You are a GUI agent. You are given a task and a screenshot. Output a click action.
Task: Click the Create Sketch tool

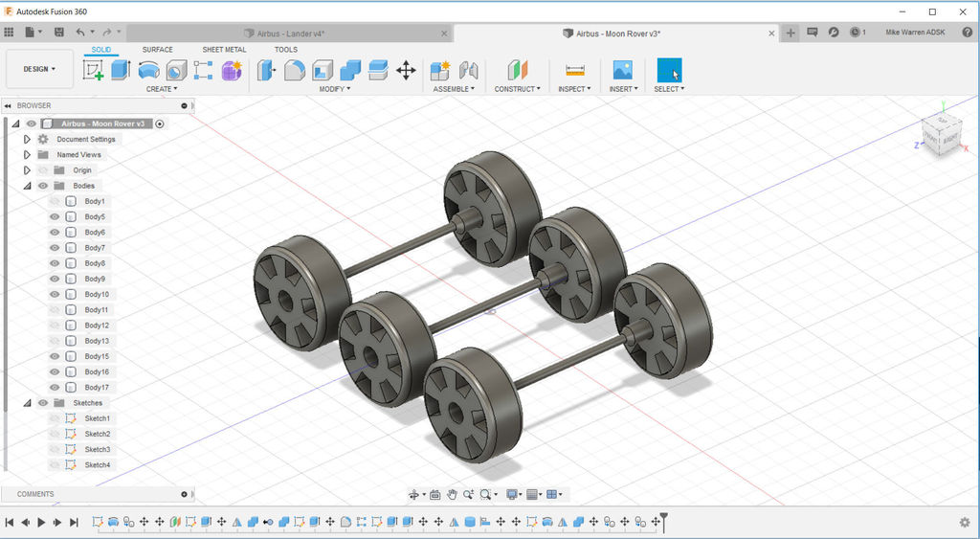(x=93, y=70)
